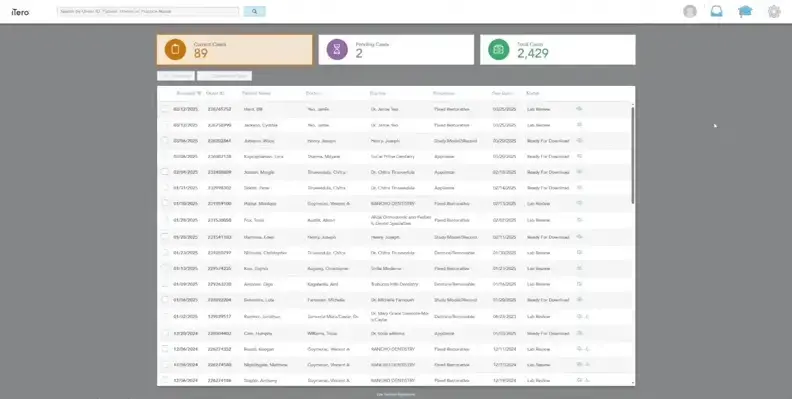The width and height of the screenshot is (792, 399).
Task: Sort by the Received column header
Action: pos(189,93)
